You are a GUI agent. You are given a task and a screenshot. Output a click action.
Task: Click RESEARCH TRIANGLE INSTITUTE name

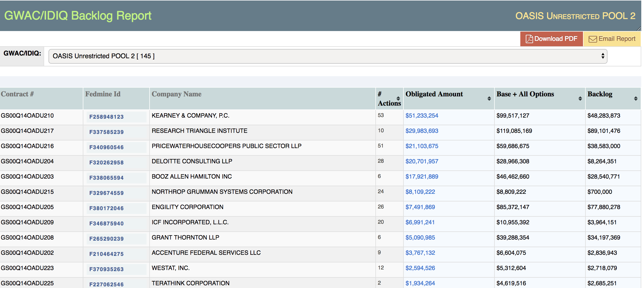[x=199, y=131]
